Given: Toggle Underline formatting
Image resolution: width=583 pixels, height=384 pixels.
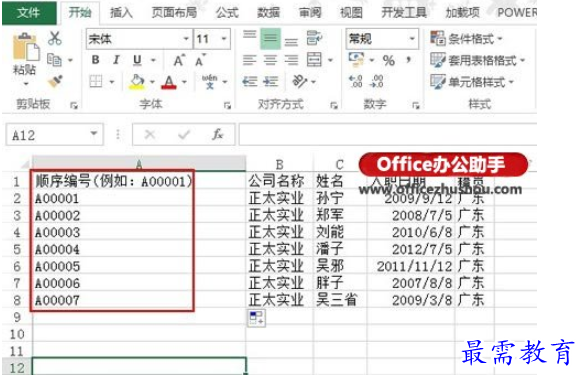Looking at the screenshot, I should [137, 60].
